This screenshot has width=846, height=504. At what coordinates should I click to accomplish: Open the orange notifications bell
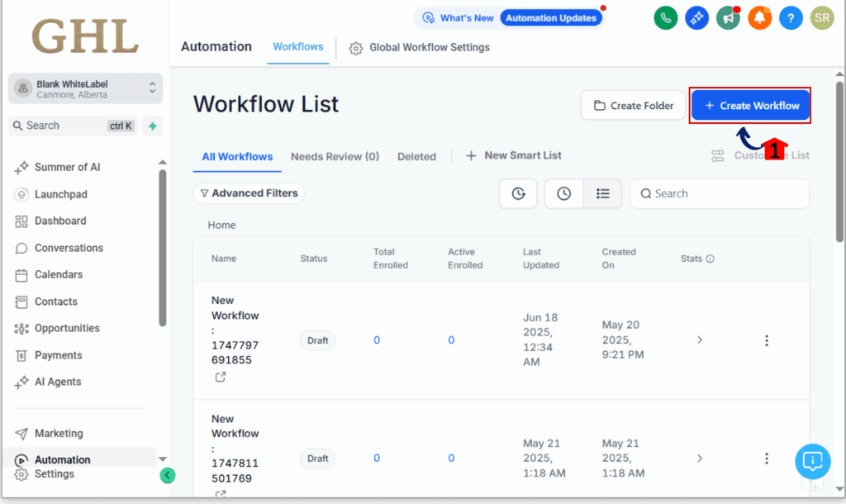759,18
